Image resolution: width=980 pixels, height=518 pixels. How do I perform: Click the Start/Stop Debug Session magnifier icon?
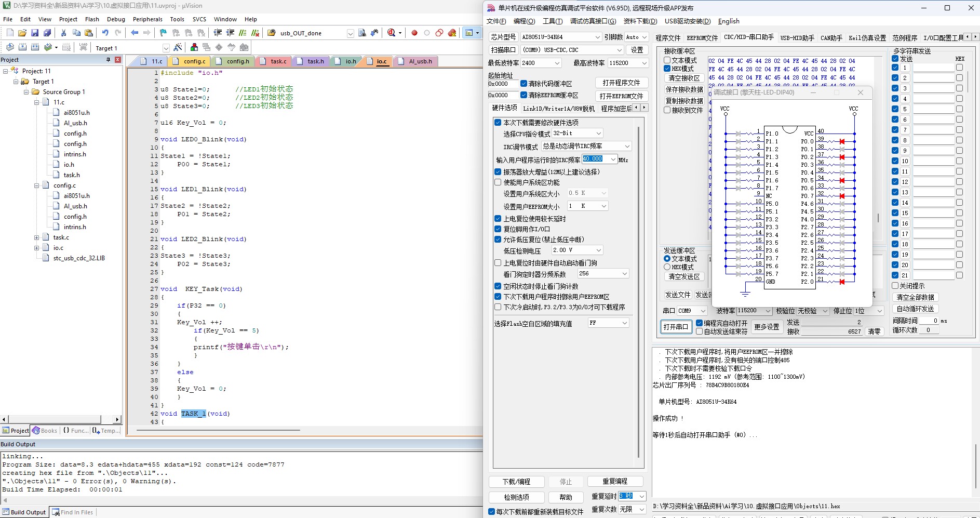[x=392, y=33]
